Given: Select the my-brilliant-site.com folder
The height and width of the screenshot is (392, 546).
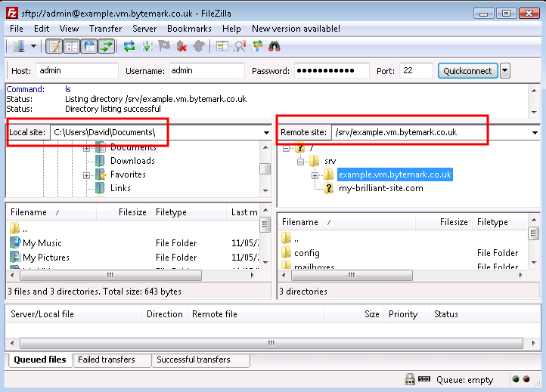Looking at the screenshot, I should click(x=380, y=188).
